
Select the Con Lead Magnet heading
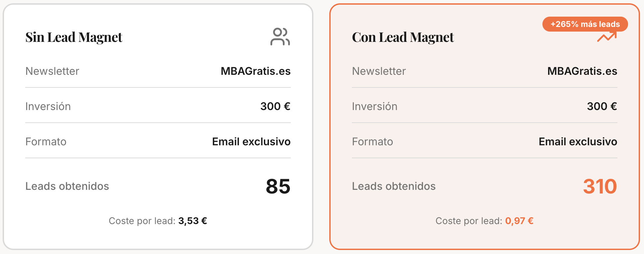click(x=403, y=37)
